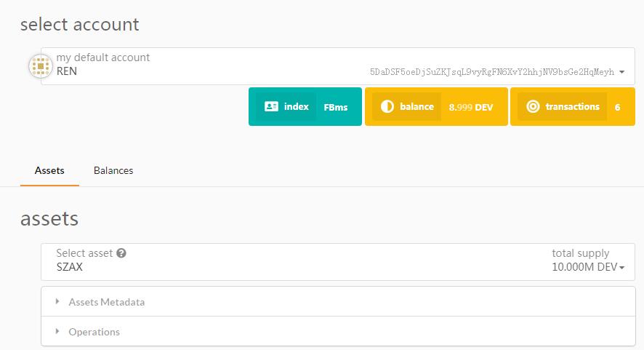Click the transactions count 6

617,107
